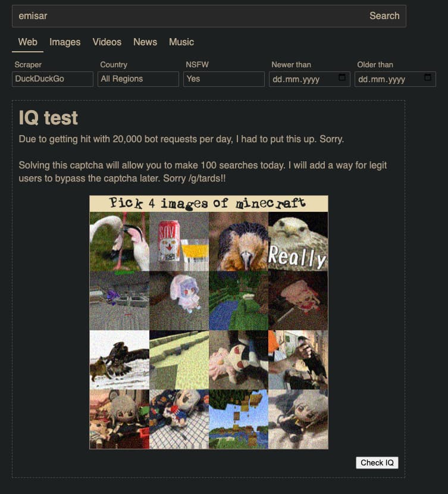448x494 pixels.
Task: Open the NSFW dropdown set to Yes
Action: click(224, 79)
